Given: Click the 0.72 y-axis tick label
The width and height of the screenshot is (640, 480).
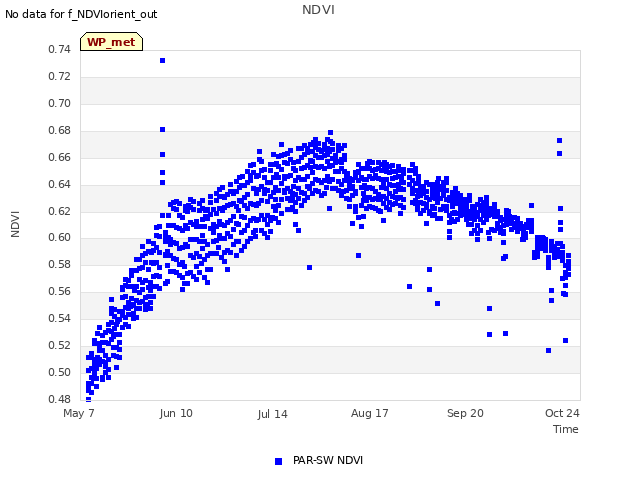Looking at the screenshot, I should (60, 76).
